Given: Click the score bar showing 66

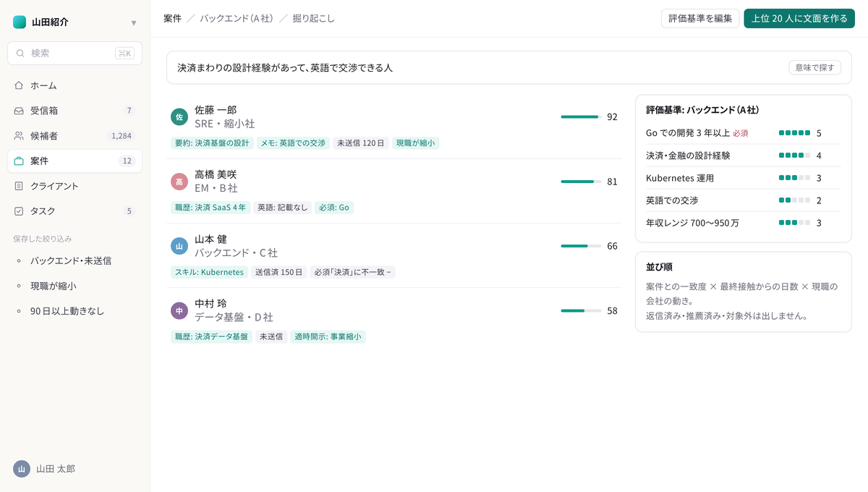Looking at the screenshot, I should coord(581,246).
